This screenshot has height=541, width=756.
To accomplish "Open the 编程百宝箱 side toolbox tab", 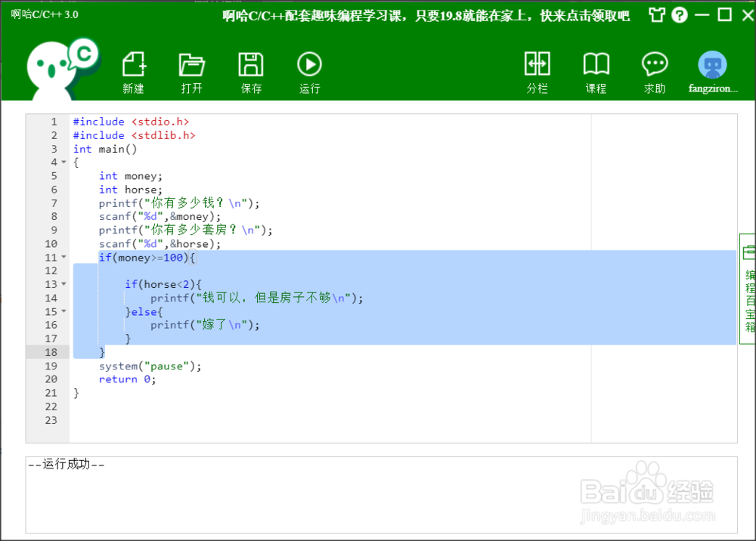I will pos(748,289).
